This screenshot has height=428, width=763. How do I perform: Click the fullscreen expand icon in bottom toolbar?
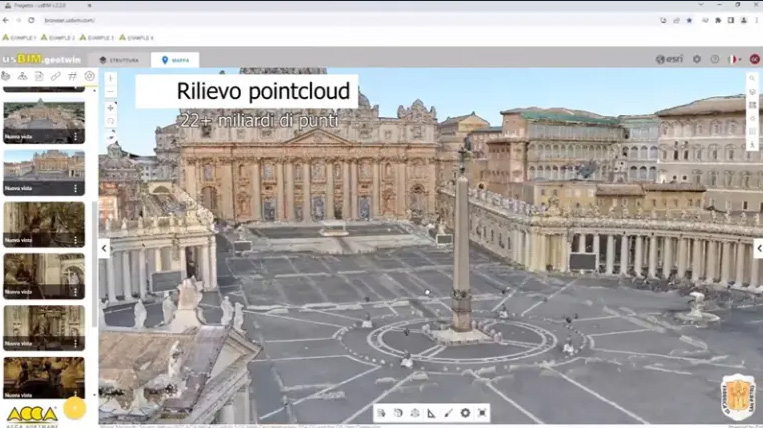(482, 413)
